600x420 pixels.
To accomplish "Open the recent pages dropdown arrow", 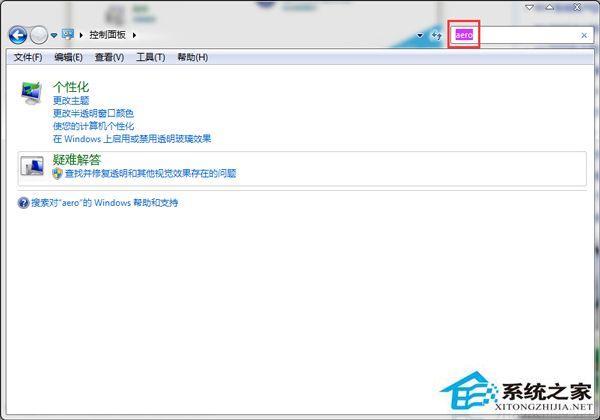I will click(x=54, y=35).
